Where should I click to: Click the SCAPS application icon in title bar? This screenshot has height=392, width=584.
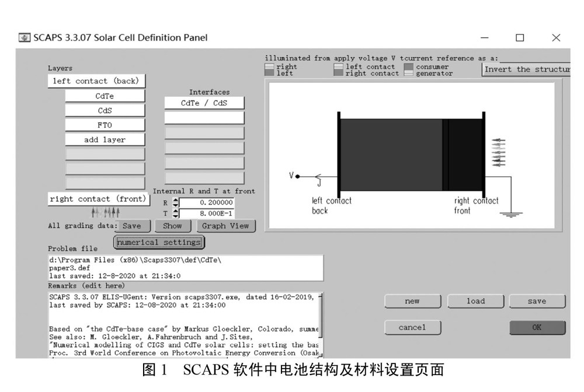tap(25, 37)
